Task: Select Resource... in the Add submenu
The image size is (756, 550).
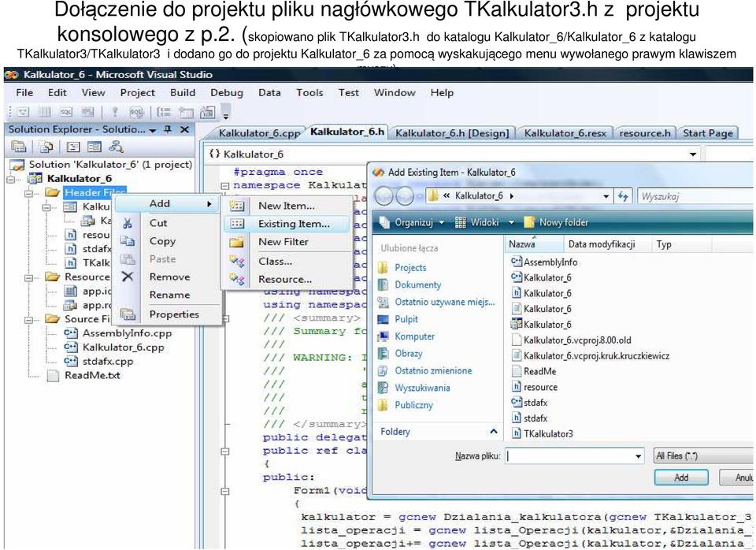Action: [287, 280]
